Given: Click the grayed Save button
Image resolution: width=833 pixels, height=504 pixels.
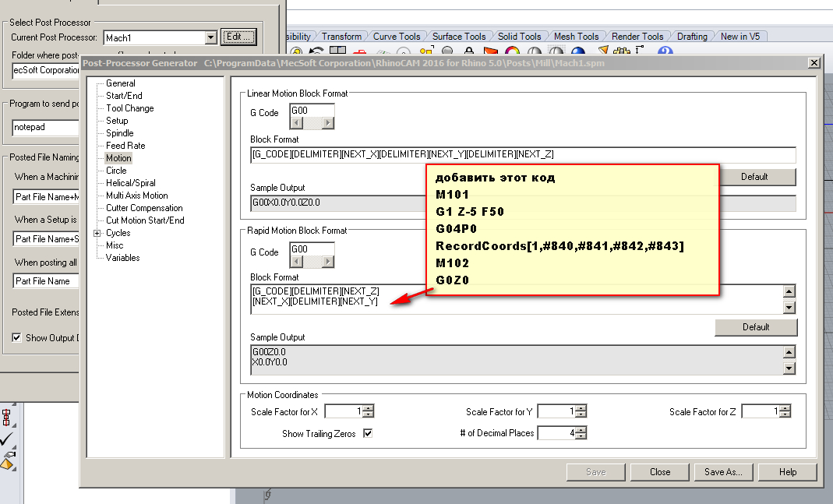Looking at the screenshot, I should tap(595, 472).
